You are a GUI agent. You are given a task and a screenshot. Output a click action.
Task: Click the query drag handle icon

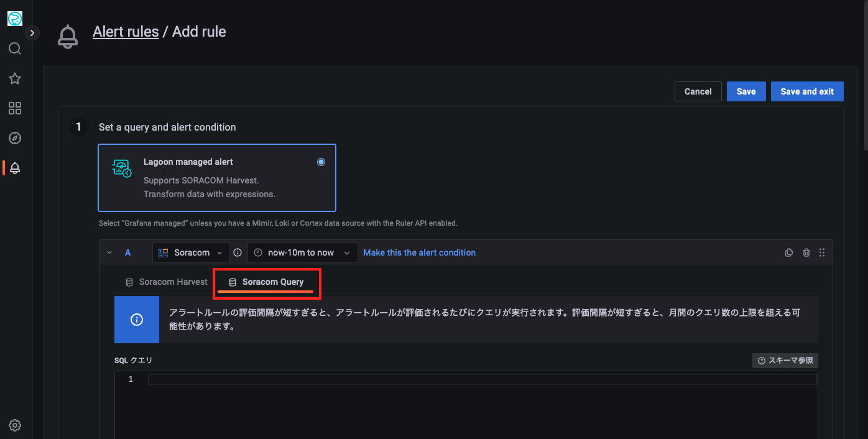coord(822,252)
